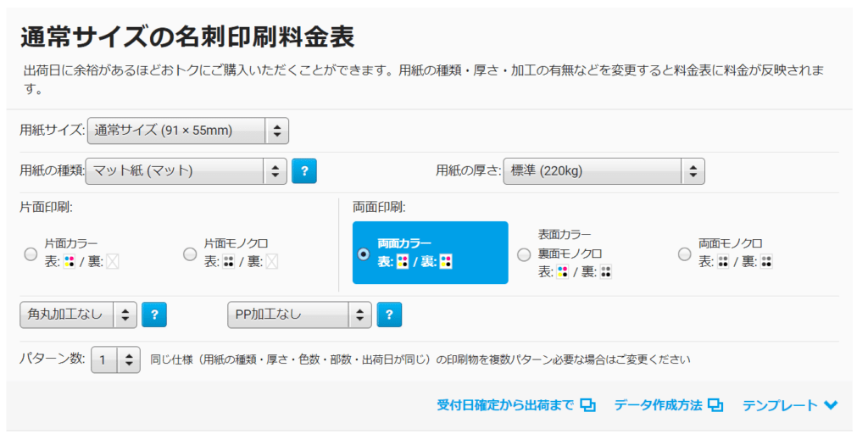Open the 角丸加工なし dropdown
The width and height of the screenshot is (868, 440).
point(78,315)
